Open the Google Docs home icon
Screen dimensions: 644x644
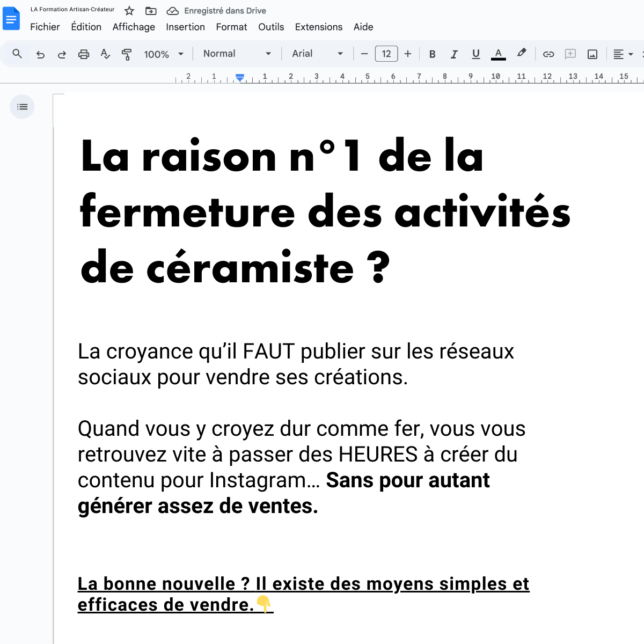click(11, 19)
